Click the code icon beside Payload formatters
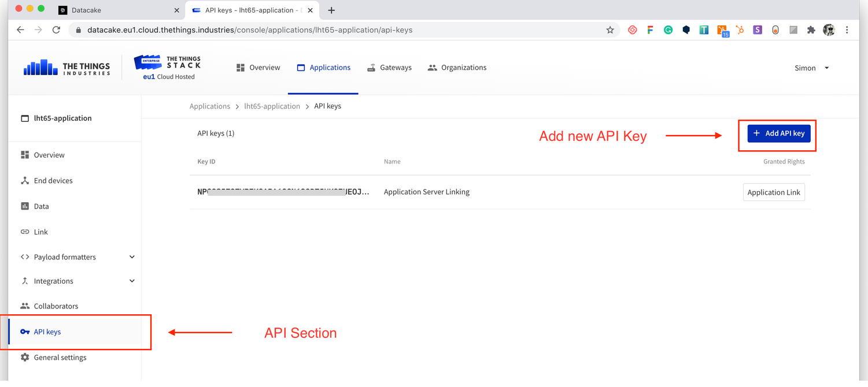 point(25,257)
